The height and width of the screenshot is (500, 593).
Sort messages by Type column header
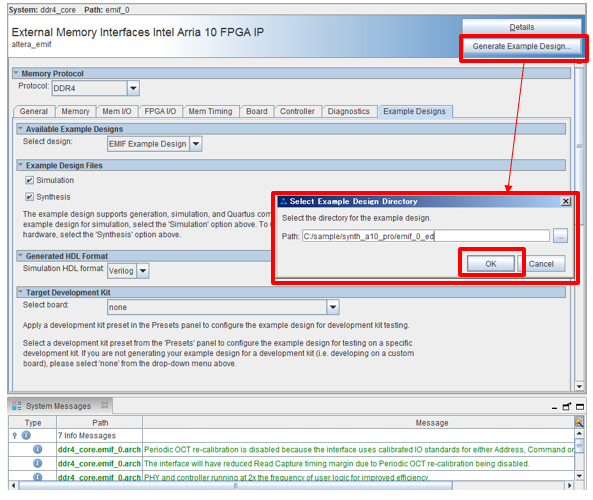(x=33, y=422)
